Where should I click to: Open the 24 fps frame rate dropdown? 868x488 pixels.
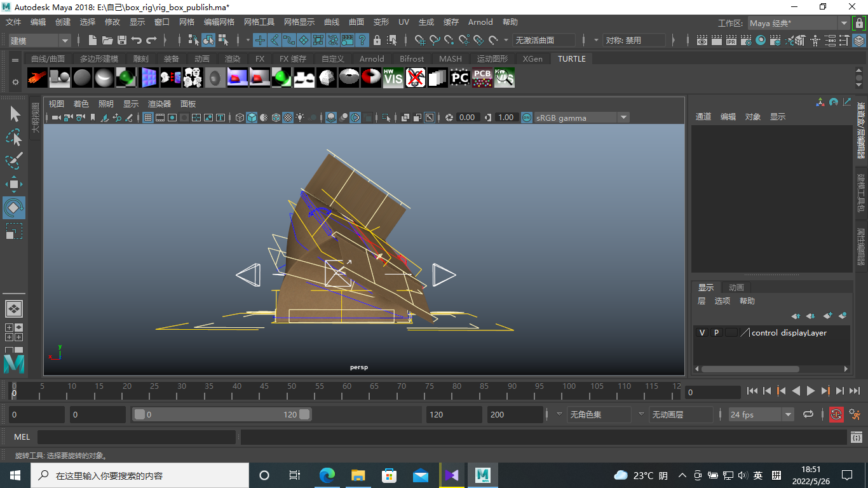[x=761, y=415]
